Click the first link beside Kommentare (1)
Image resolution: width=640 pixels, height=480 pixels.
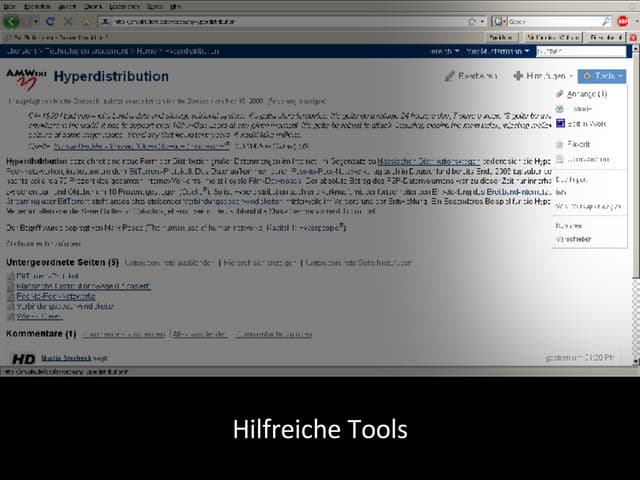[124, 334]
